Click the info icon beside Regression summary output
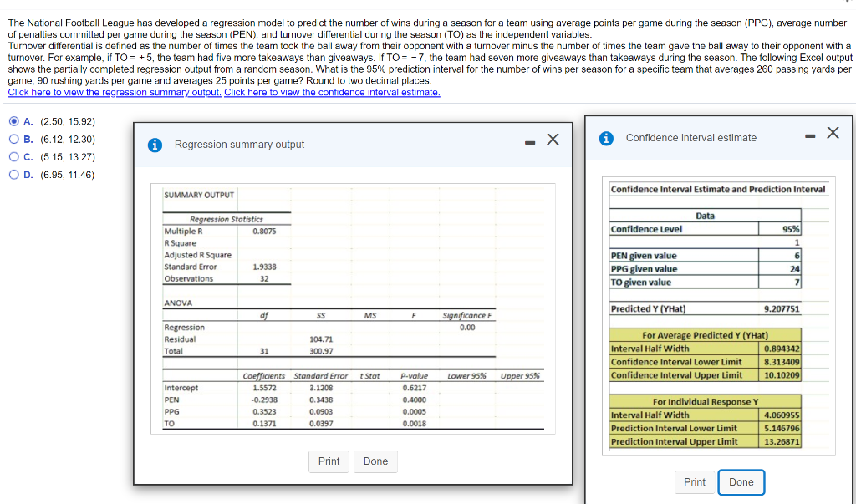856x504 pixels. point(155,145)
